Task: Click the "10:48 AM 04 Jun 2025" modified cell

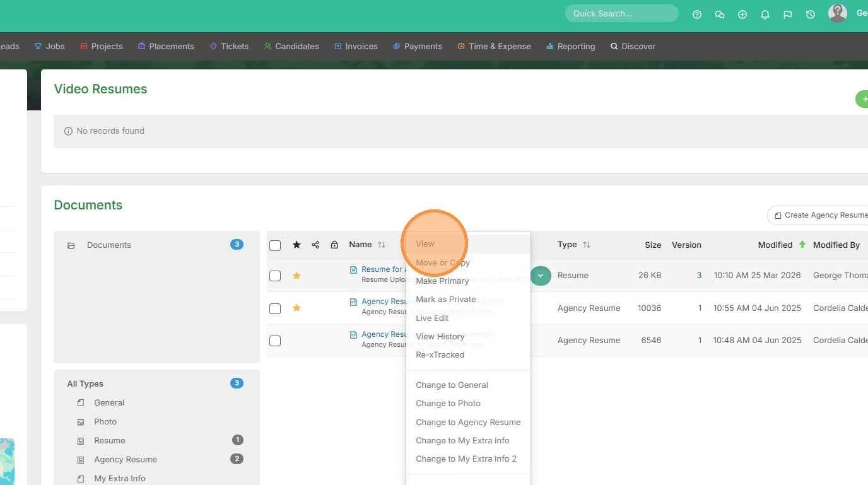Action: coord(757,341)
